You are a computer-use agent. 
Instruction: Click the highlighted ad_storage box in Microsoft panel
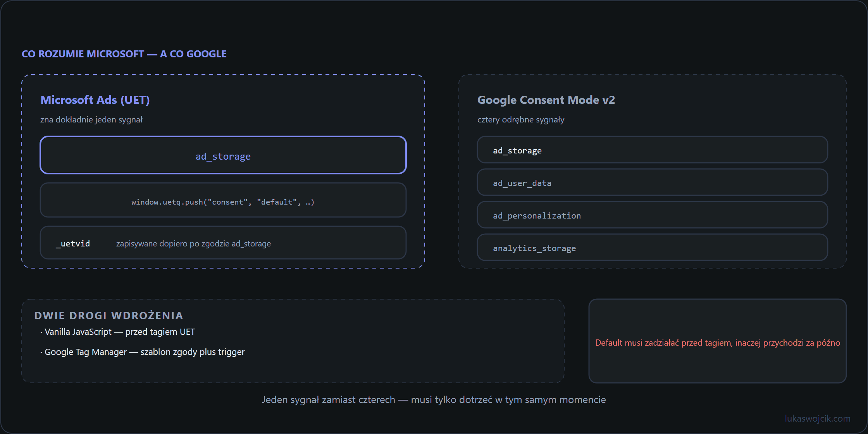point(223,155)
